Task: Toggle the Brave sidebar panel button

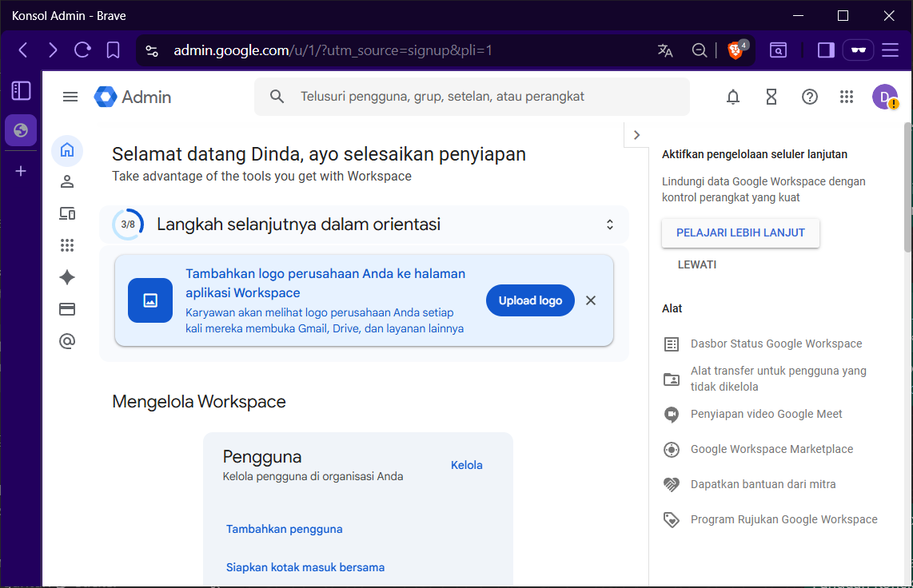Action: point(826,50)
